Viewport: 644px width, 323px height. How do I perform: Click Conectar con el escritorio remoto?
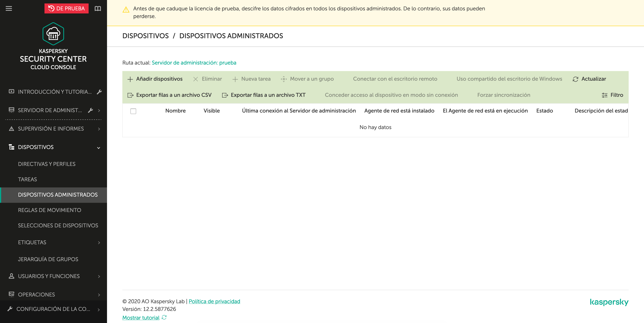click(x=395, y=79)
